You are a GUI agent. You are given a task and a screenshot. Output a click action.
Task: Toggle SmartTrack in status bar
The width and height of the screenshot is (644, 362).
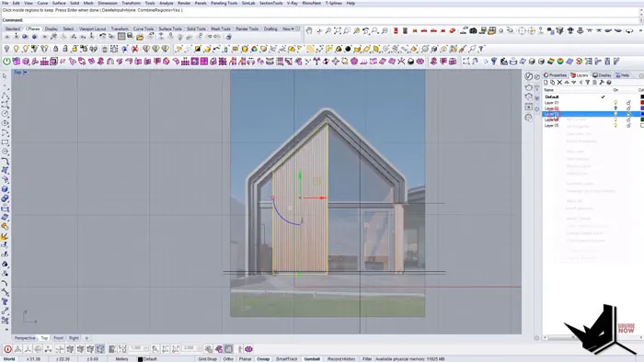[x=287, y=358]
